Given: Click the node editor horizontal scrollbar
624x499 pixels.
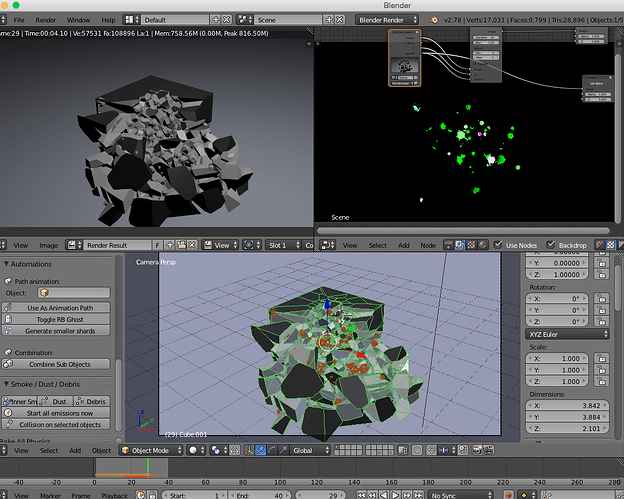Looking at the screenshot, I should click(x=463, y=230).
